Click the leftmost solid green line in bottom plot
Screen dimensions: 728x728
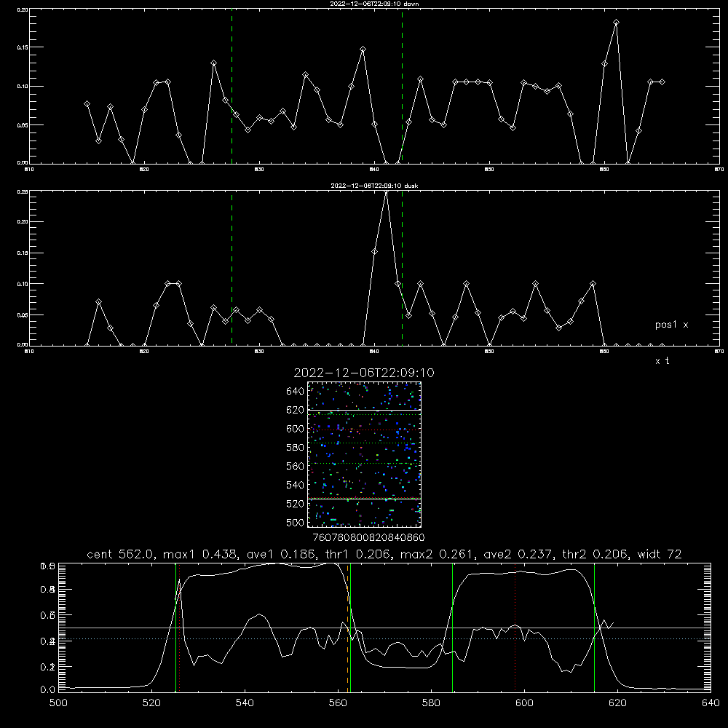[x=175, y=627]
